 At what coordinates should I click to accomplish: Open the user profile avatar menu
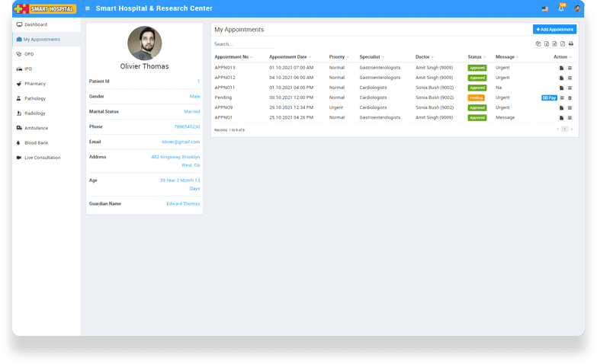click(576, 8)
